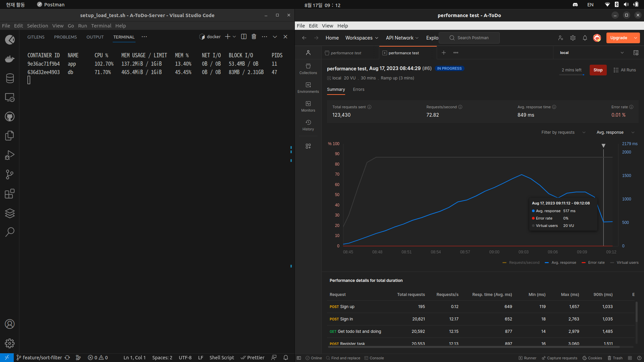The image size is (644, 362).
Task: Open Postman View menu
Action: (x=327, y=26)
